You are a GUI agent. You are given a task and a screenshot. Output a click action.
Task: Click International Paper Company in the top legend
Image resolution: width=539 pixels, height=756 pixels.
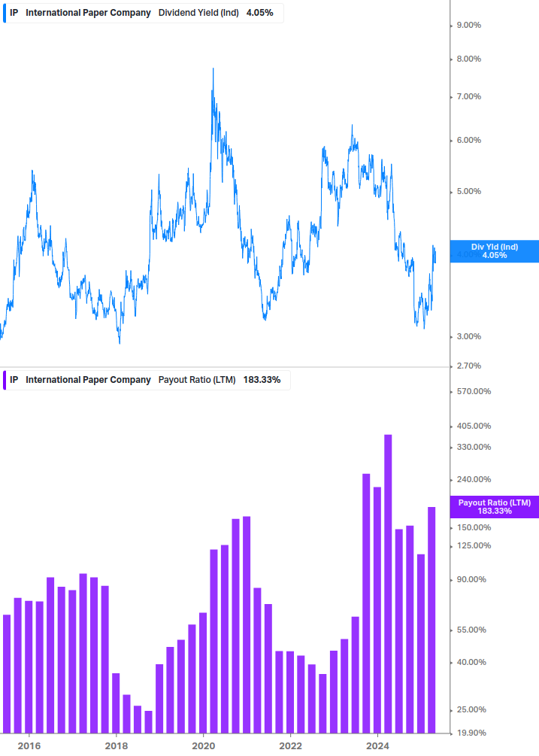(88, 13)
